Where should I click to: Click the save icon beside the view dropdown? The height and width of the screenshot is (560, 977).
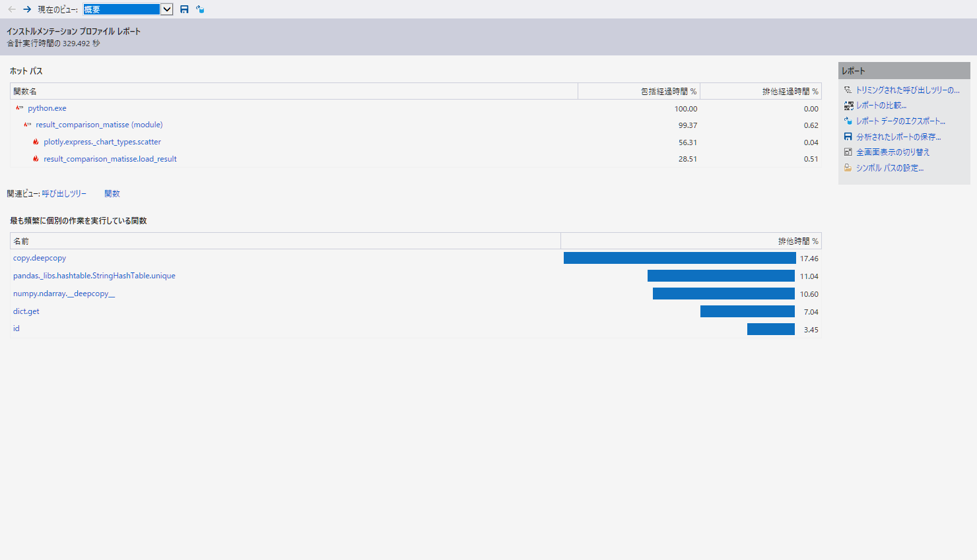[x=184, y=9]
